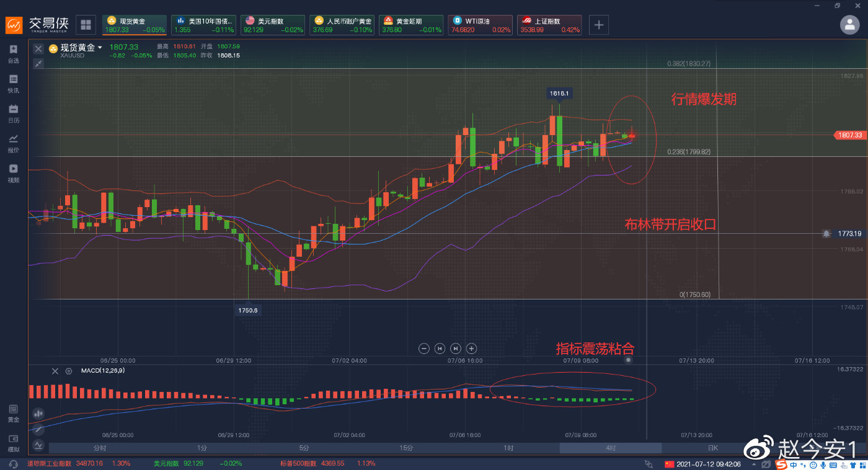Click the 0(1750.60) Fibonacci level label
This screenshot has width=868, height=470.
tap(695, 295)
